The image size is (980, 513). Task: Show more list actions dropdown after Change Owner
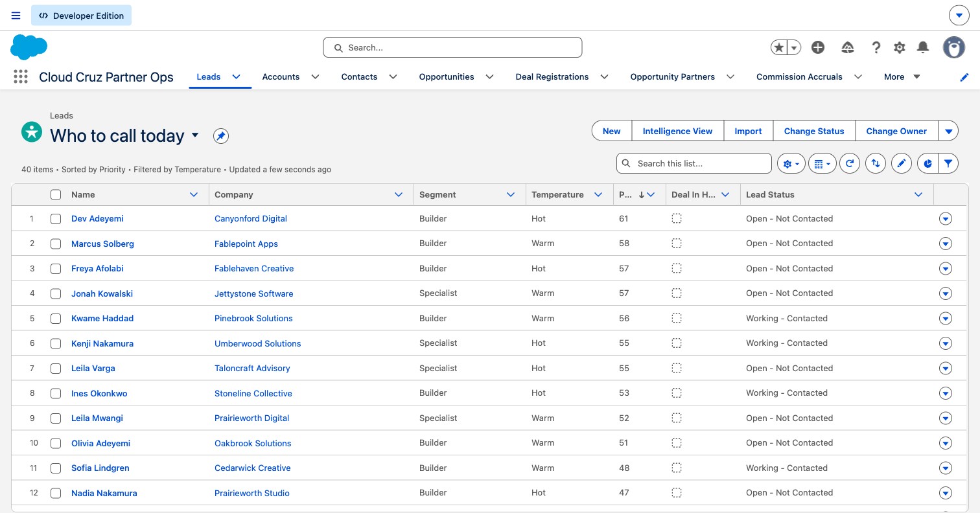click(948, 131)
